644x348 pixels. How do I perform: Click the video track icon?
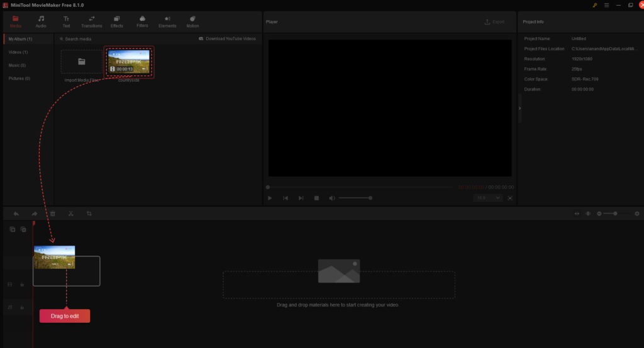[x=10, y=285]
